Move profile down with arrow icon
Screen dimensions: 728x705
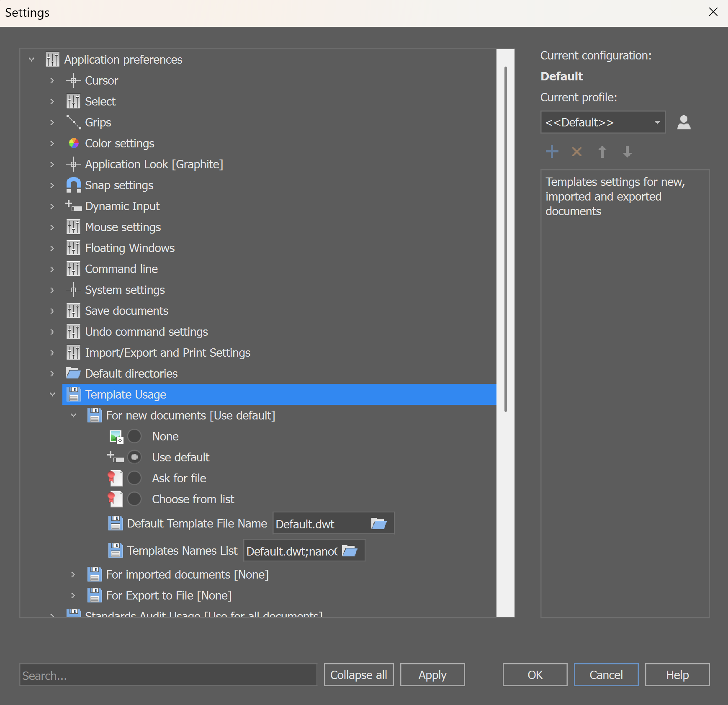click(627, 152)
